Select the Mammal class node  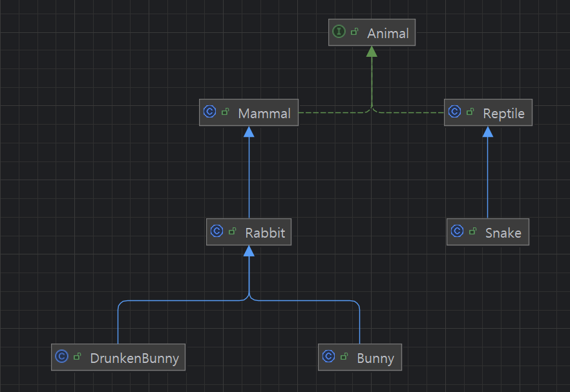coord(249,112)
